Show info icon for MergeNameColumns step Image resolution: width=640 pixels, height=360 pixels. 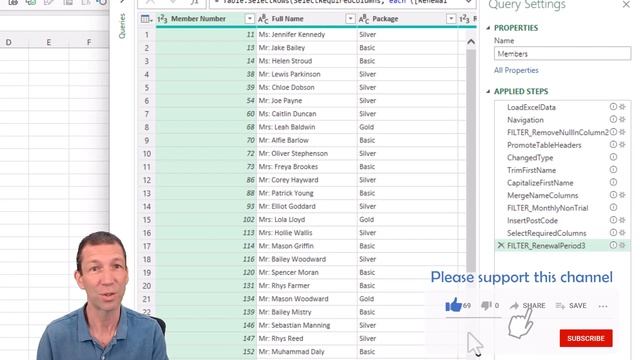pos(613,195)
